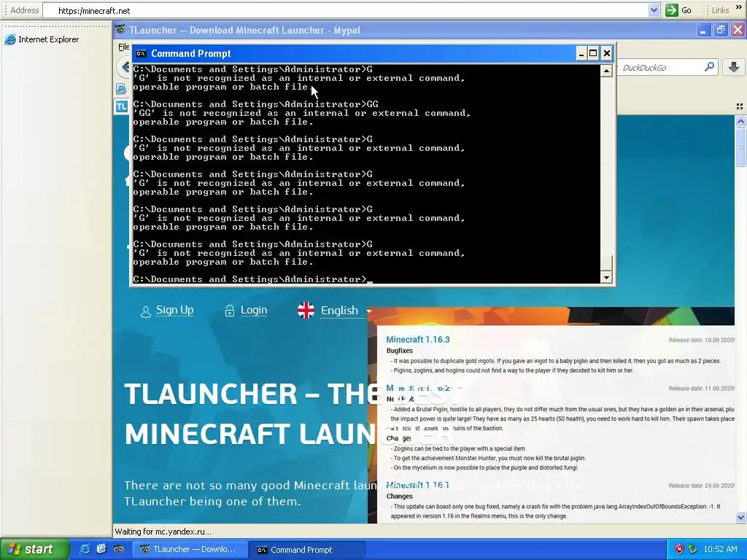Viewport: 747px width, 560px height.
Task: Click the prompt line with GG command
Action: click(256, 104)
